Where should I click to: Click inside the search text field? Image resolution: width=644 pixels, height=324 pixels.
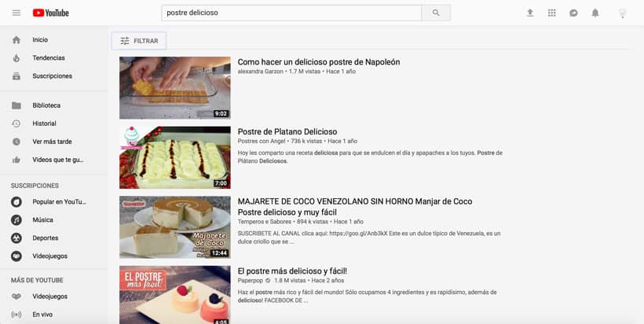[x=291, y=13]
